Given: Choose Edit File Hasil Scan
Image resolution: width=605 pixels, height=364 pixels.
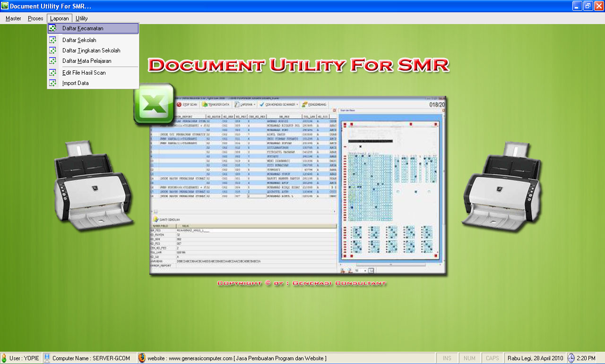Looking at the screenshot, I should click(84, 73).
